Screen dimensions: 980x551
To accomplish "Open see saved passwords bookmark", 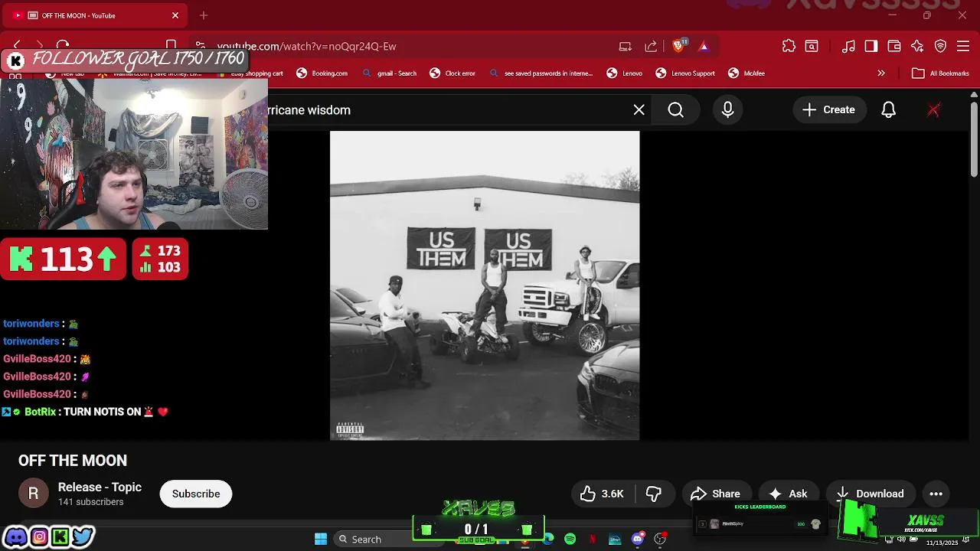I will click(x=541, y=73).
